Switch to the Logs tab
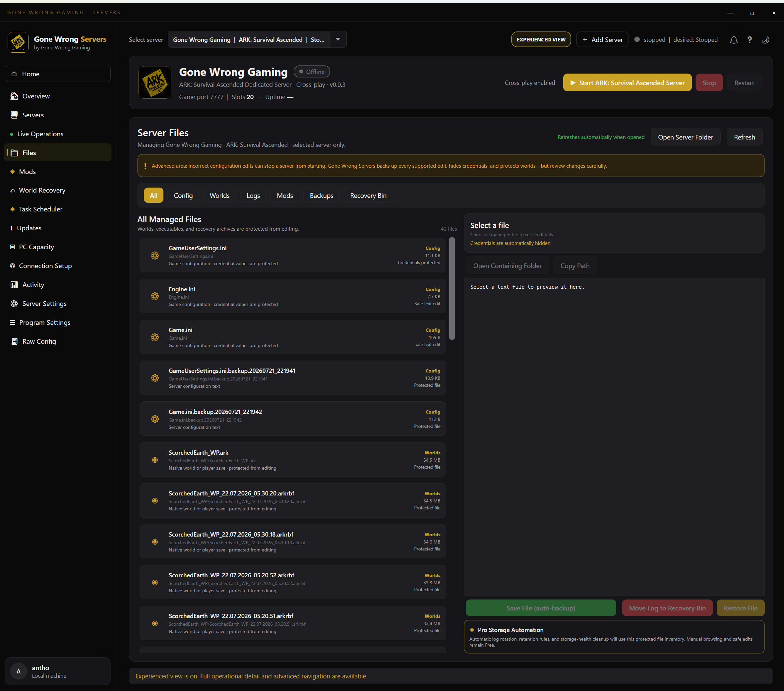The height and width of the screenshot is (691, 784). 253,195
